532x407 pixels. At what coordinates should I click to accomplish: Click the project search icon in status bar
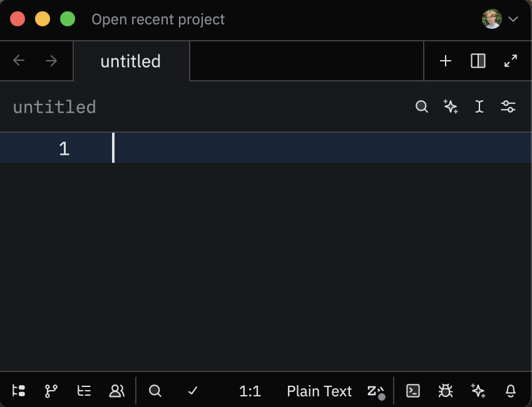(155, 391)
